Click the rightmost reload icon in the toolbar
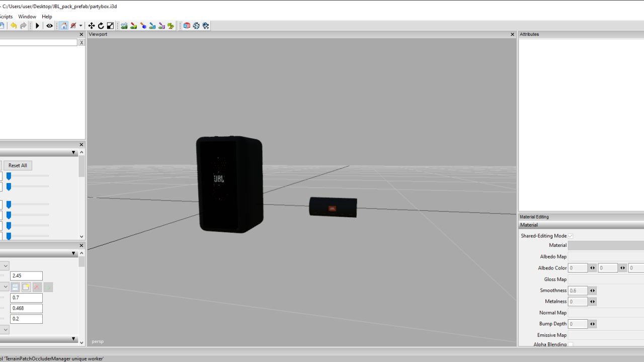Image resolution: width=644 pixels, height=362 pixels. [x=206, y=26]
